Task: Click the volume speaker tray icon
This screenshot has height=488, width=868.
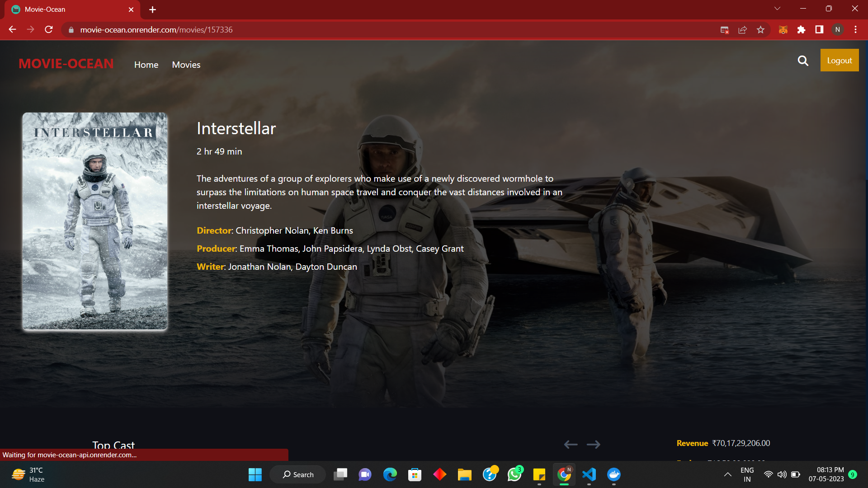Action: click(x=782, y=474)
